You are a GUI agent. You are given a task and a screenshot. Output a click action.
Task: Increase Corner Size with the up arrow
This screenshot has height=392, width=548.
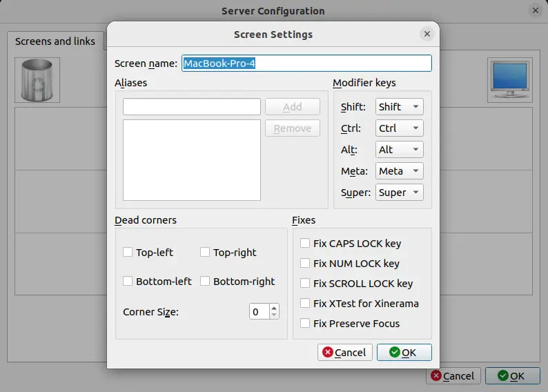coord(274,308)
